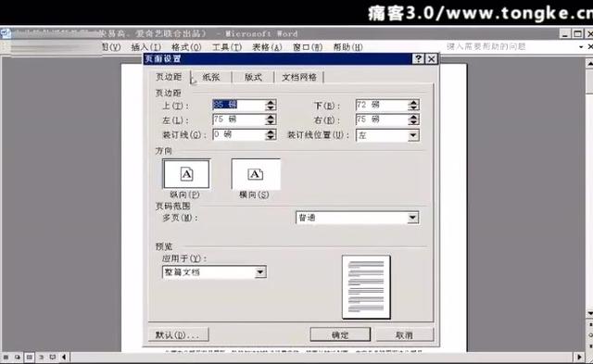Switch to Normal view icon in status bar
The image size is (593, 364).
click(x=6, y=357)
